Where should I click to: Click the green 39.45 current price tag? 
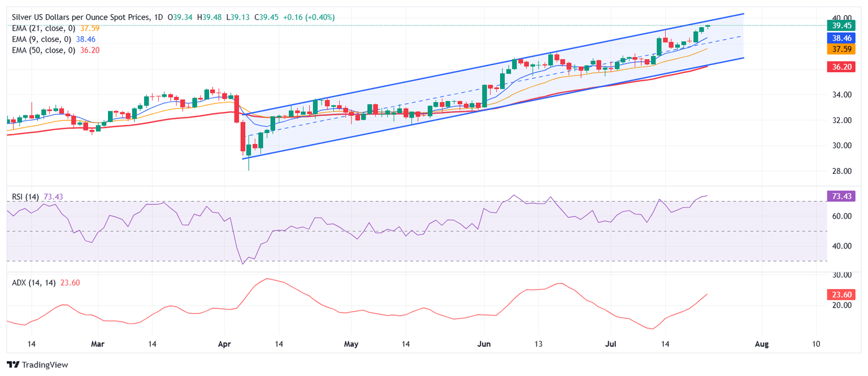(x=840, y=25)
